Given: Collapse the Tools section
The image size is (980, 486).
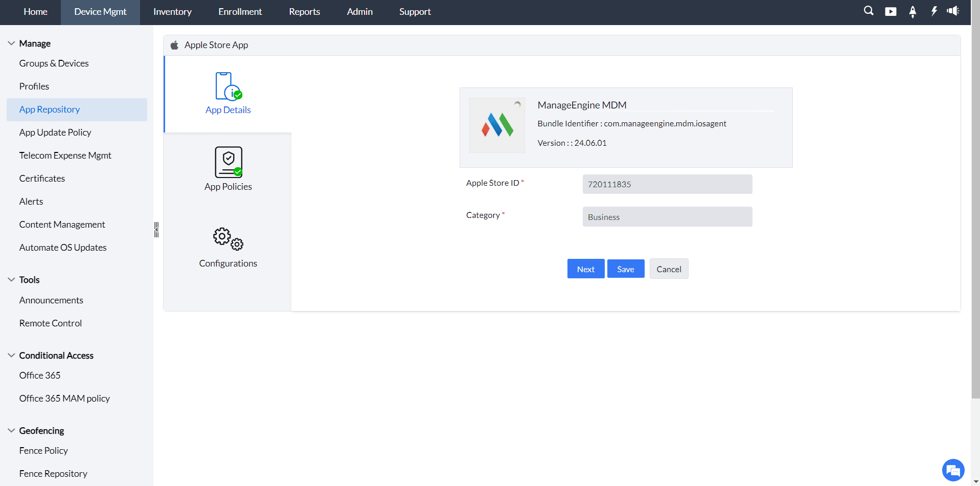Looking at the screenshot, I should [11, 279].
